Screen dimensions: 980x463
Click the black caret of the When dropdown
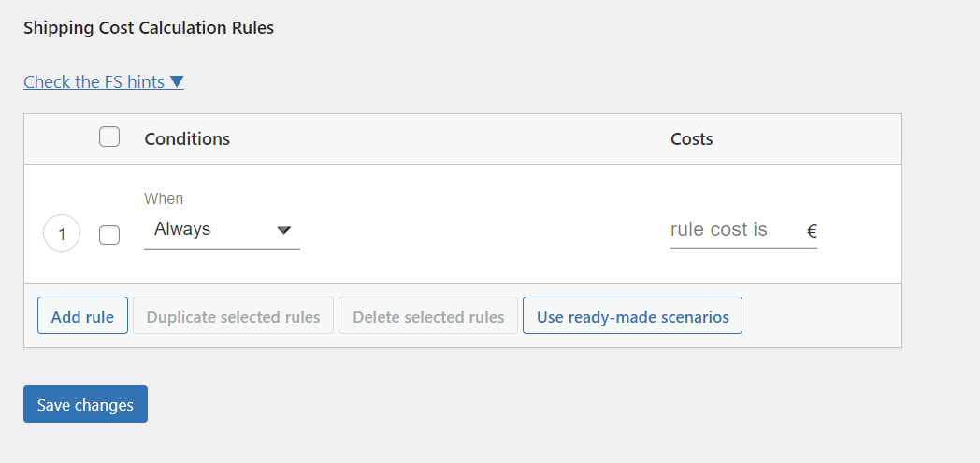point(284,230)
